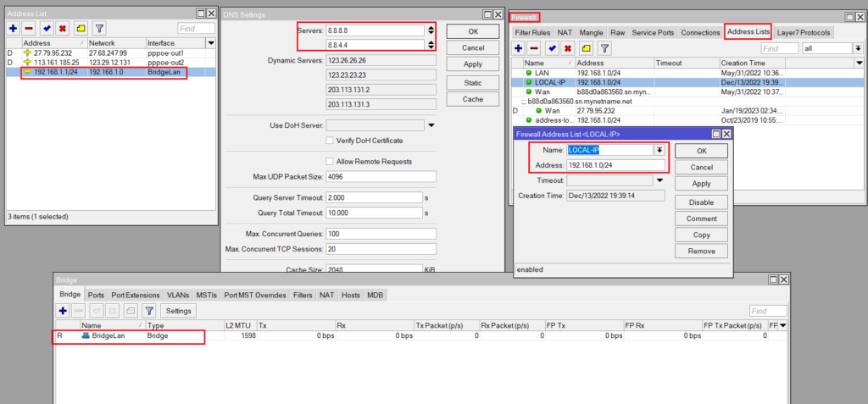Open the filter funnel icon in Firewall window
Viewport: 868px width, 404px height.
pos(604,49)
